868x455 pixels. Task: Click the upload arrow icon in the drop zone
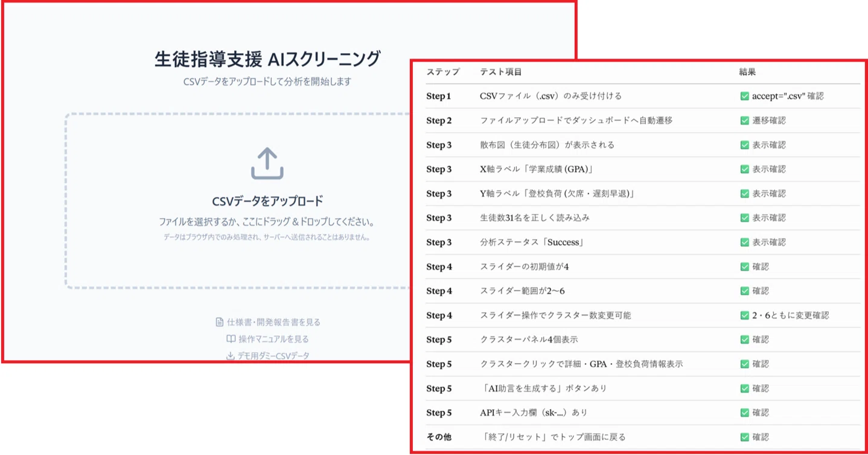point(267,164)
